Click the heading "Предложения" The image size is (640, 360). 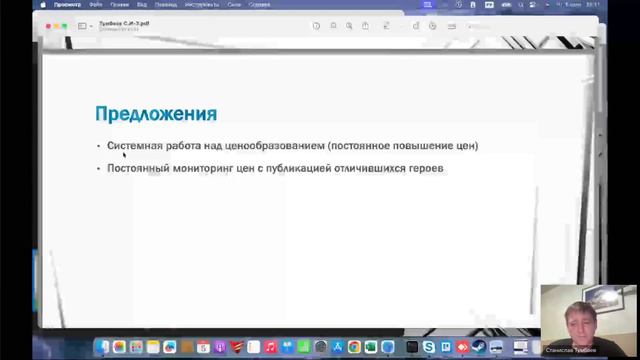pos(156,114)
